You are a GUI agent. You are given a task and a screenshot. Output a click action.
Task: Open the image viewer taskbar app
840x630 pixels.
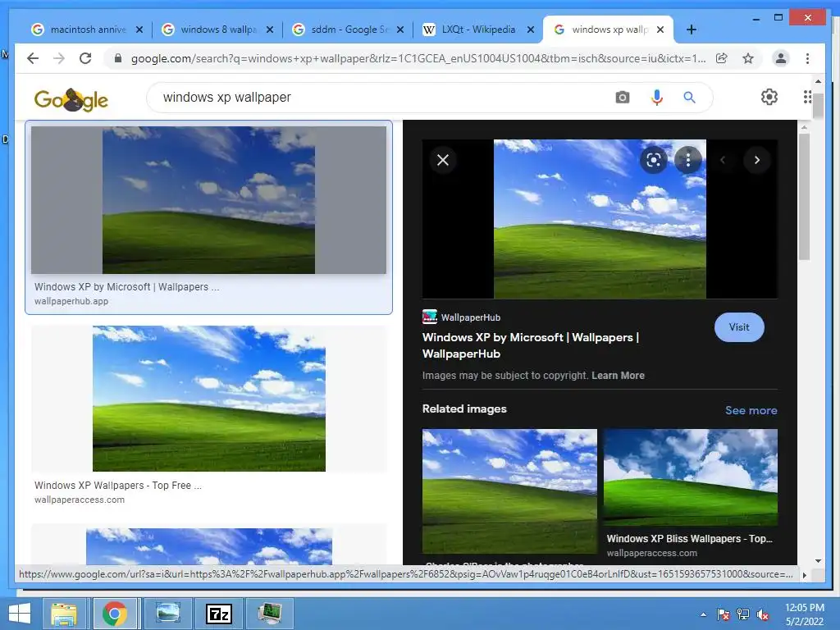point(167,614)
